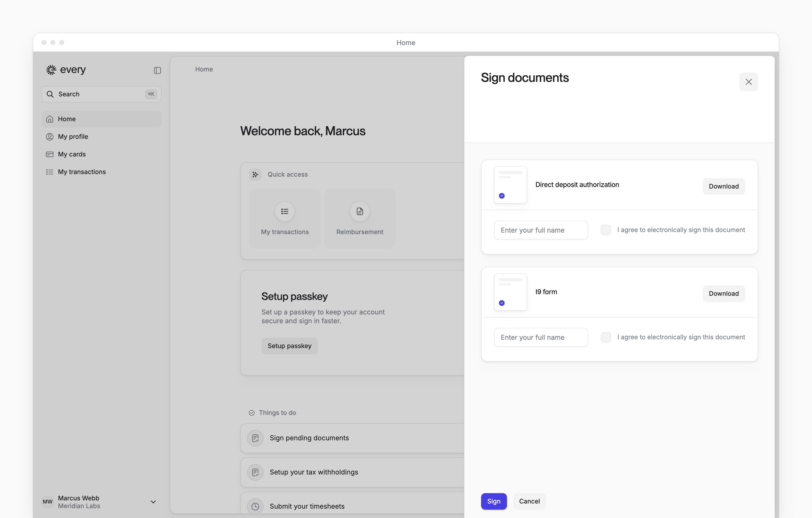The image size is (812, 518).
Task: Check the I9 form e-sign agreement
Action: (606, 337)
